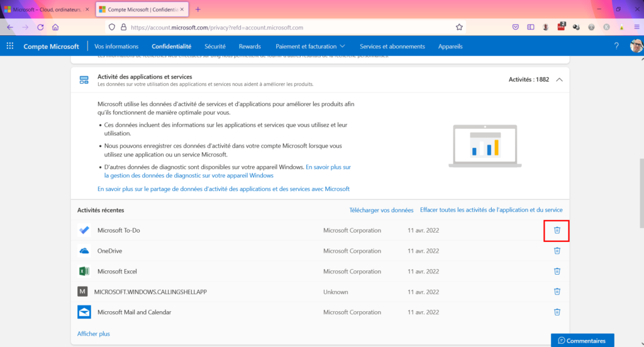
Task: Click the Microsoft Excel app icon
Action: [x=84, y=271]
